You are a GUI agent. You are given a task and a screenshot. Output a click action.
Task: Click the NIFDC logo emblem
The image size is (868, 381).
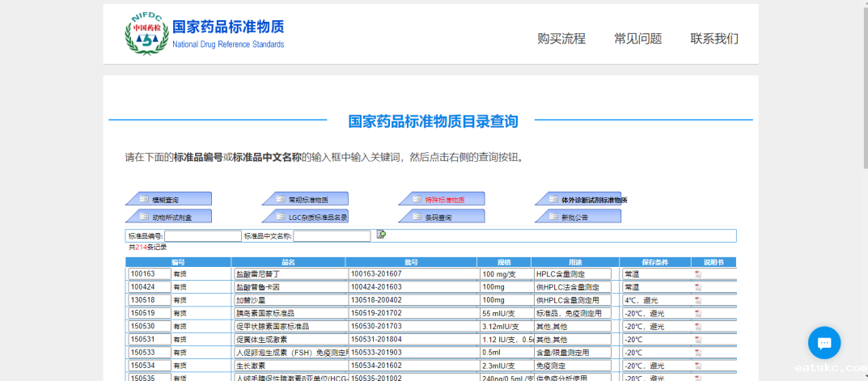(x=146, y=33)
